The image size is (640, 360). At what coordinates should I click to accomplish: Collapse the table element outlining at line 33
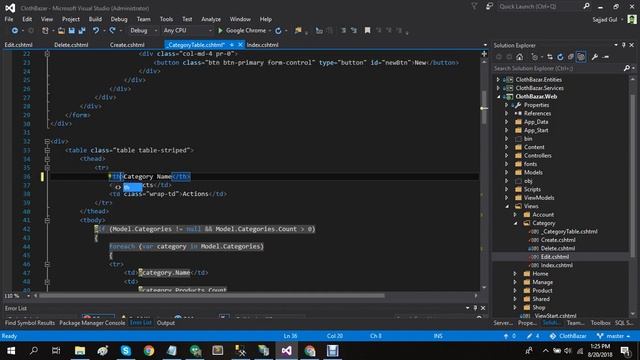pyautogui.click(x=47, y=150)
